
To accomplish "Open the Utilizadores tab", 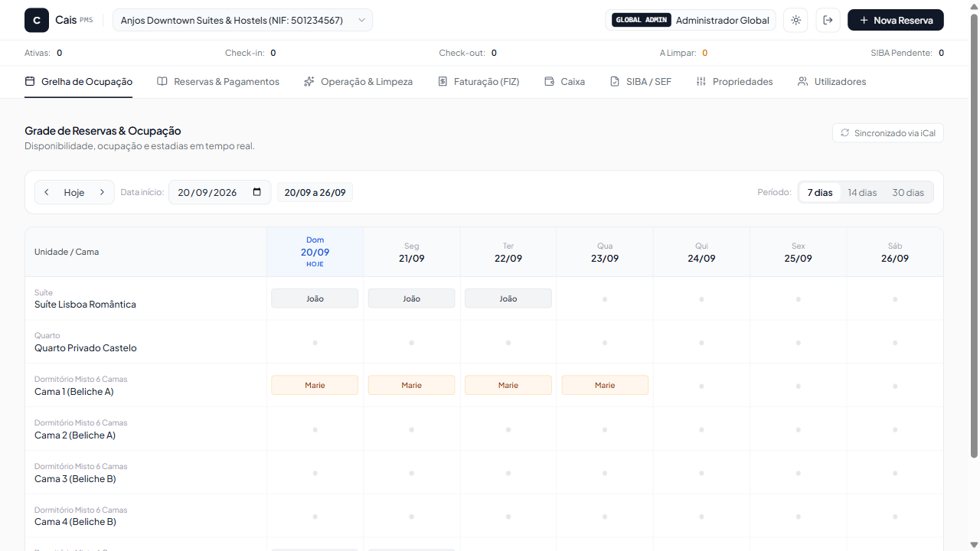I will 831,81.
